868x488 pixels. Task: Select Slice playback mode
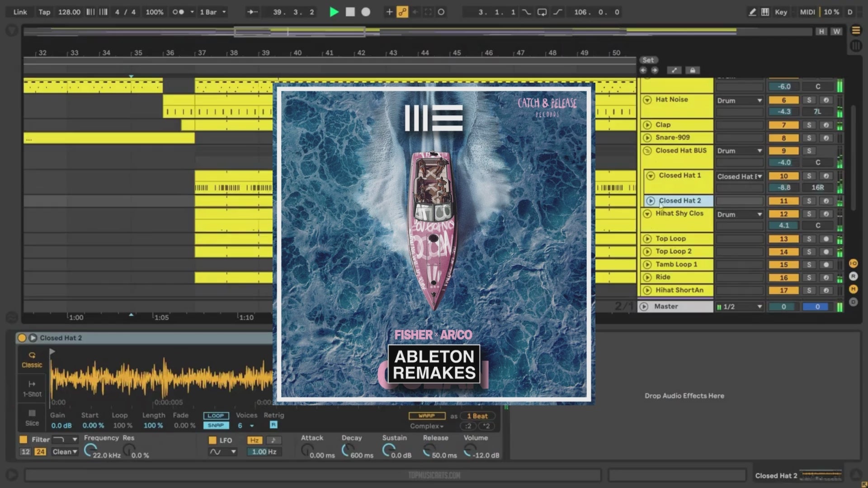coord(32,418)
